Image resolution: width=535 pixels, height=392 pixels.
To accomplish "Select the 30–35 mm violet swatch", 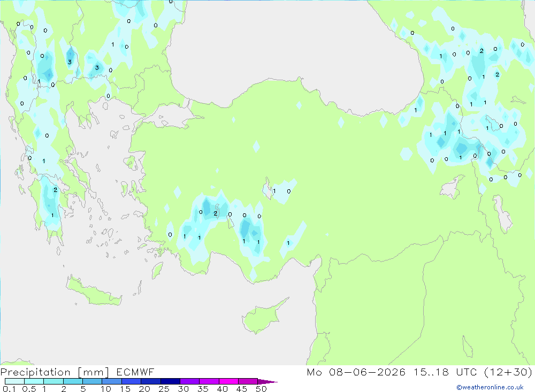I will [x=189, y=381].
